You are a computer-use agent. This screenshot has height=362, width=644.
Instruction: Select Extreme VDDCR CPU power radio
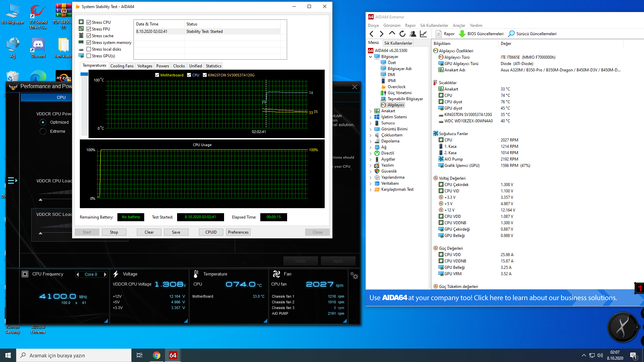[43, 131]
